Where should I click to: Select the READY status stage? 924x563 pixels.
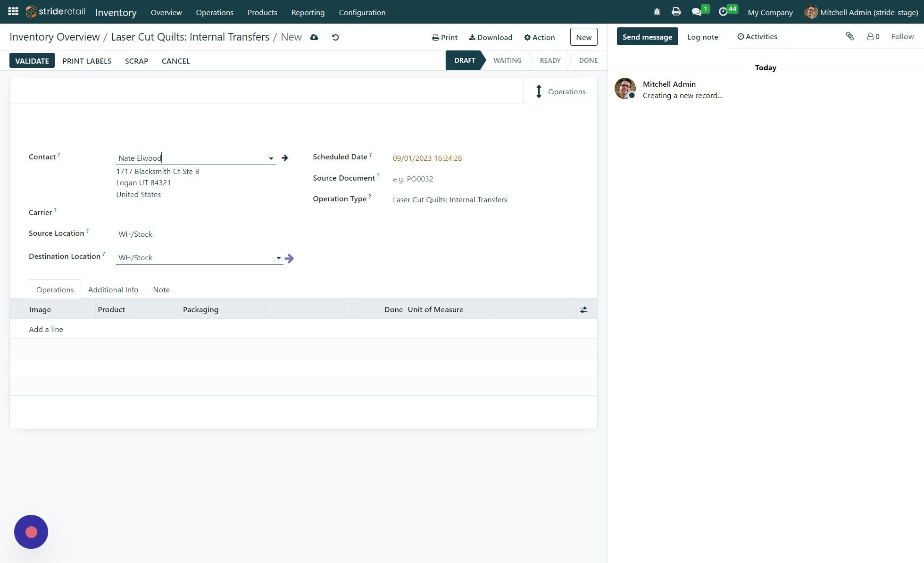coord(550,60)
